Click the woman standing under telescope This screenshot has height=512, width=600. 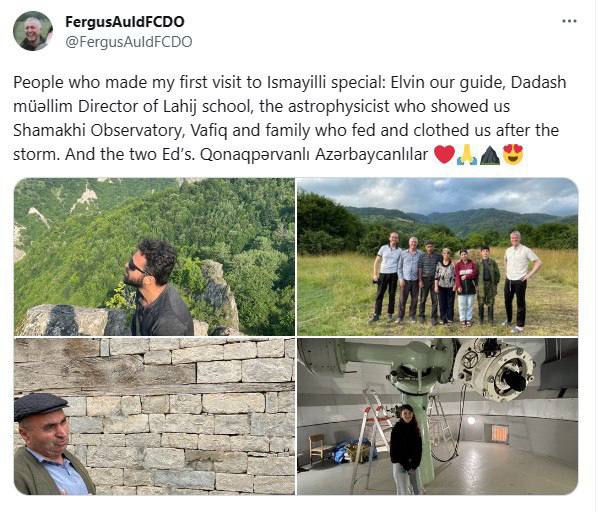pyautogui.click(x=406, y=448)
